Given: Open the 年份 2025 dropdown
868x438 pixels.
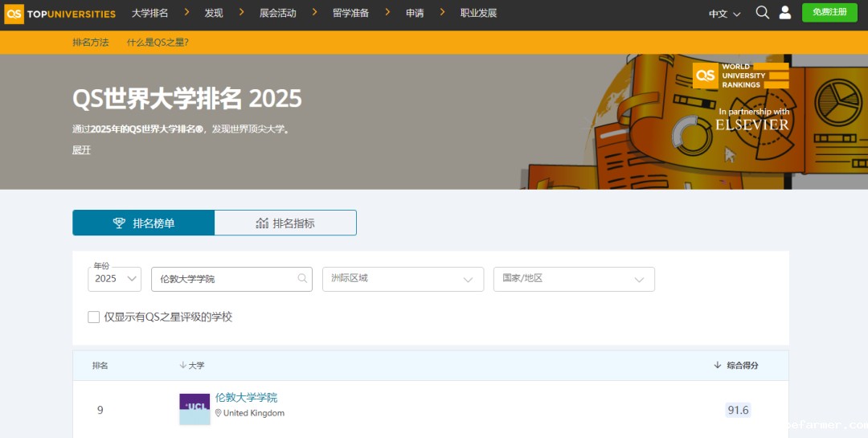Looking at the screenshot, I should click(115, 279).
